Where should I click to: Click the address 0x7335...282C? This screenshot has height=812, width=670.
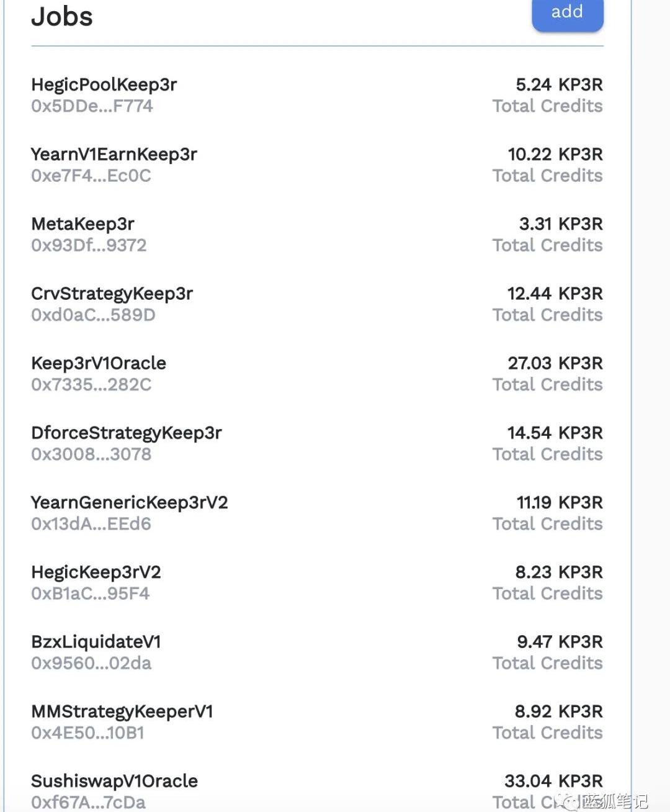pyautogui.click(x=91, y=385)
